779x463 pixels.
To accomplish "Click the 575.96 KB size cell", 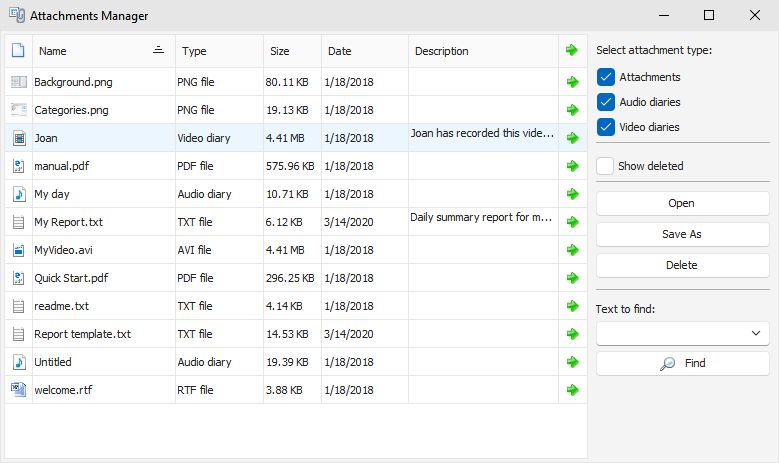I will 290,166.
